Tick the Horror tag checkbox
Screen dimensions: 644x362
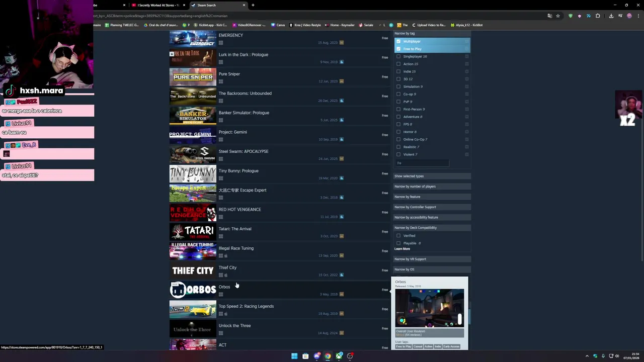[398, 132]
